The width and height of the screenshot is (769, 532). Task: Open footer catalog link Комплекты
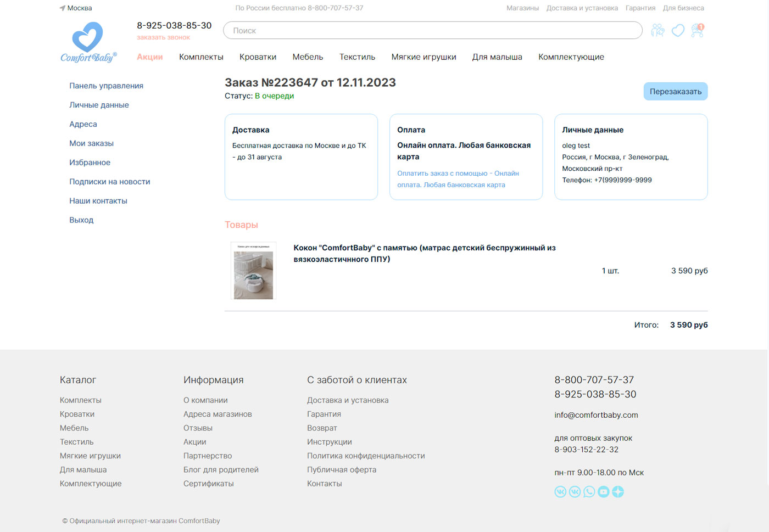(80, 400)
